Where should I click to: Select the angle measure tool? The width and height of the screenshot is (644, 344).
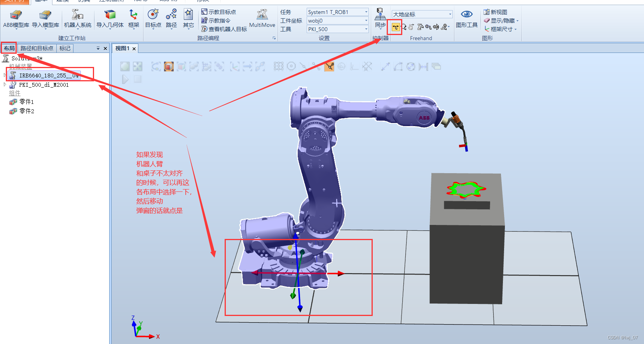398,67
